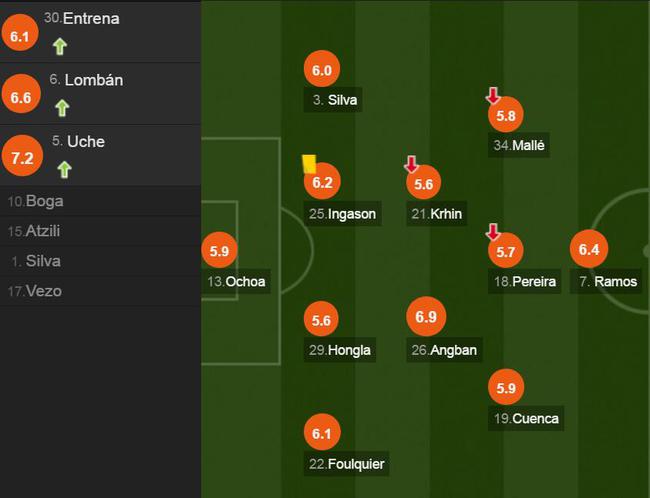Click Ramos 6.4 rating circle
This screenshot has width=650, height=498.
[x=588, y=250]
